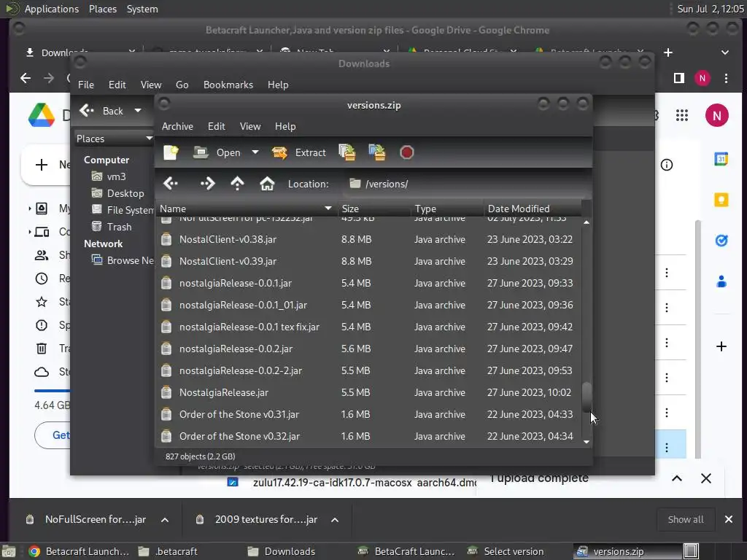Select nostalgiaRelease-0.0.1.jar
The image size is (747, 560).
(369, 283)
